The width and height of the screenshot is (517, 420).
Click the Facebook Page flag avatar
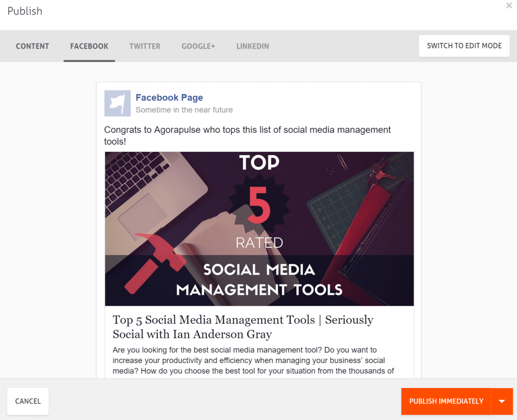[117, 103]
